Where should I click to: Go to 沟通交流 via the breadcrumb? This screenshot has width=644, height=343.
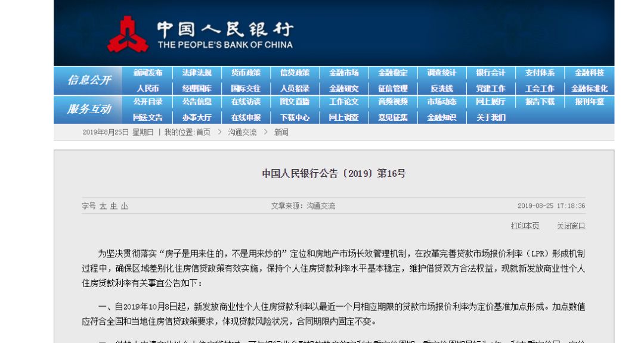pyautogui.click(x=242, y=132)
